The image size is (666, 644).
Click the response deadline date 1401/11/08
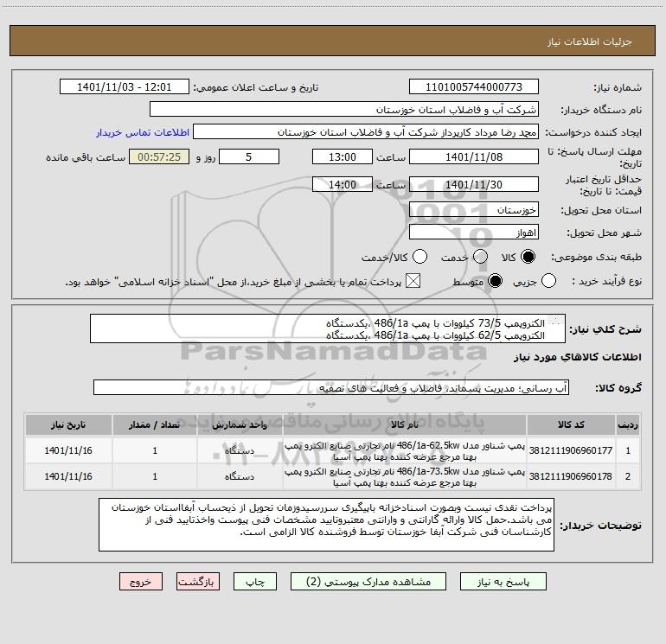point(474,157)
